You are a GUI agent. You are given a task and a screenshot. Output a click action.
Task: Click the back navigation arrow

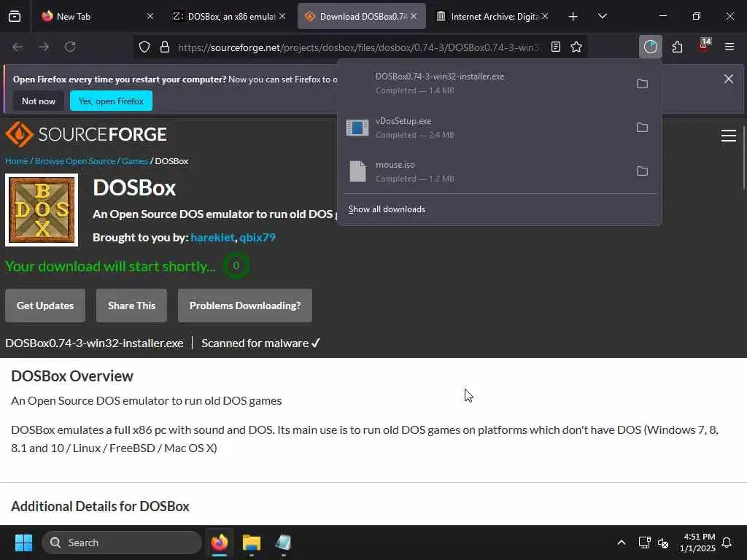click(x=18, y=47)
